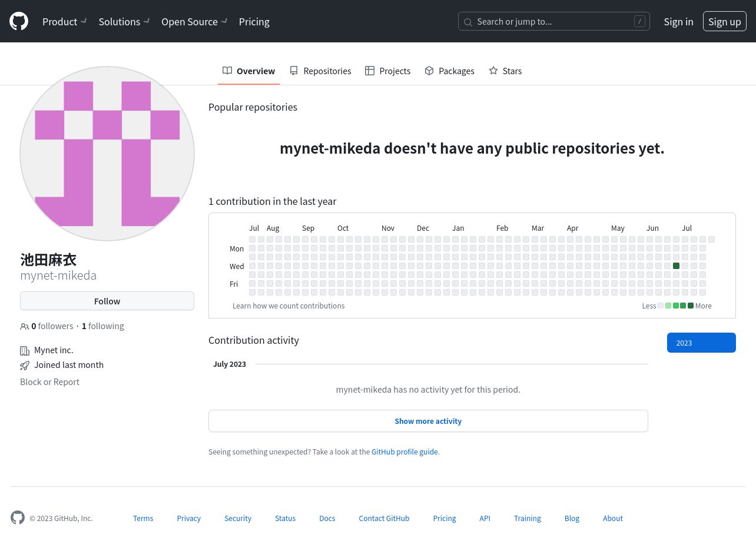Click the Block or Report link

[x=49, y=382]
